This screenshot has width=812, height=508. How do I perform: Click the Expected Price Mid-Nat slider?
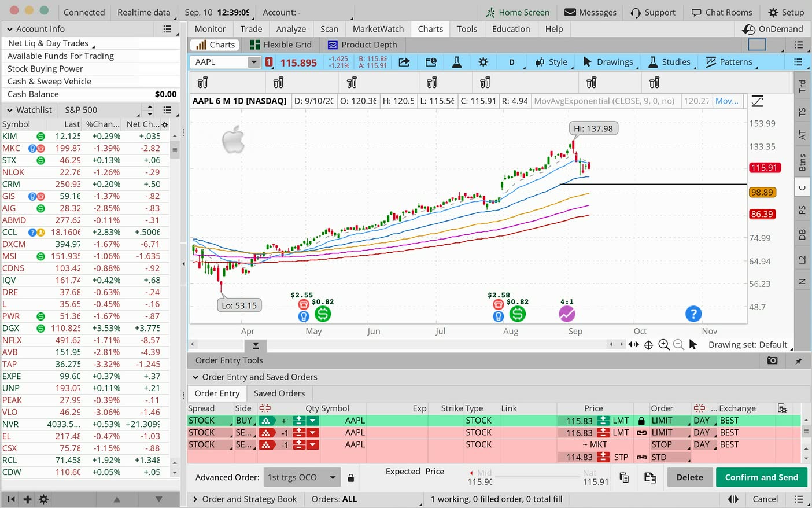pos(538,477)
